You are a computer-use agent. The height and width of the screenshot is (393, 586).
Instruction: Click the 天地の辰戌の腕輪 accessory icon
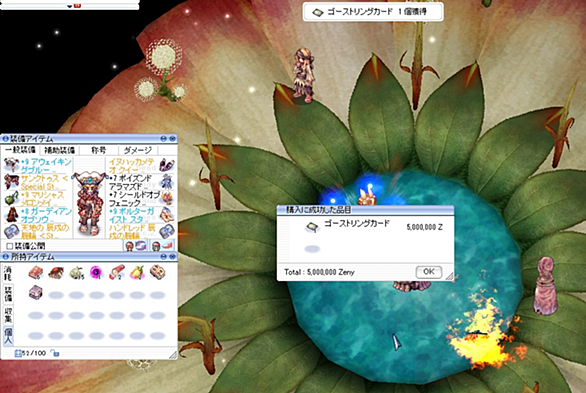pyautogui.click(x=11, y=231)
